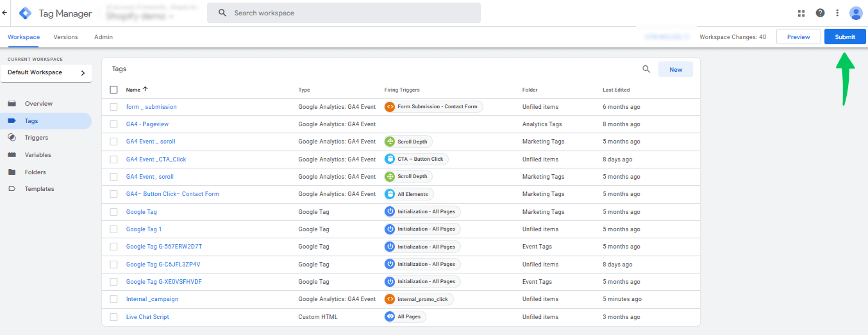Click the Triggers sidebar icon
Viewport: 868px width, 335px height.
pyautogui.click(x=12, y=138)
